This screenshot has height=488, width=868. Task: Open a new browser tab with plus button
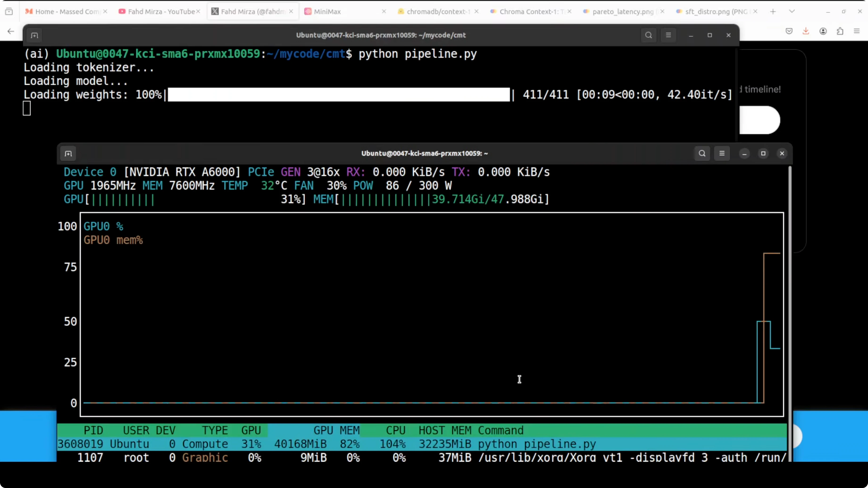point(773,12)
